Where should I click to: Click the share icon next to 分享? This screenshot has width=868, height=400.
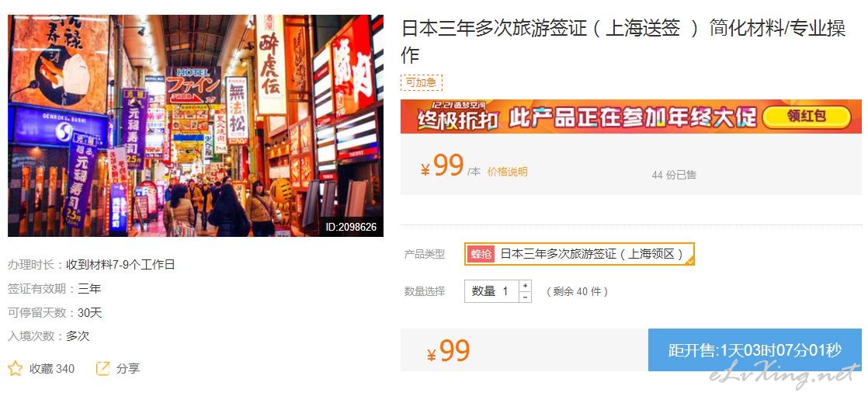pos(103,368)
